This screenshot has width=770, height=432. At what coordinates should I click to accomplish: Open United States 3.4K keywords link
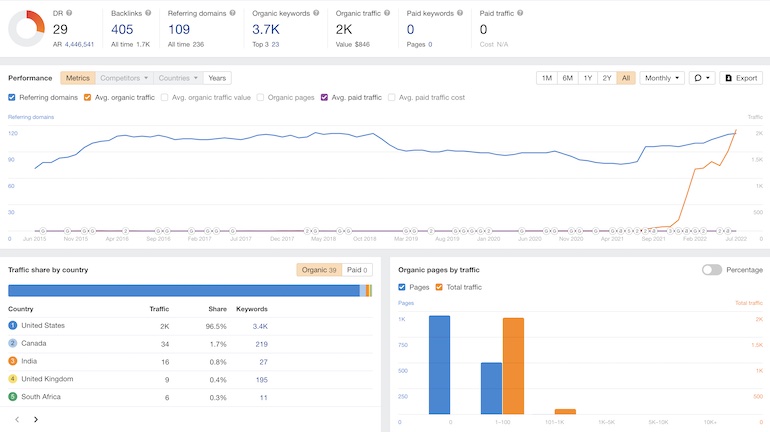click(260, 326)
